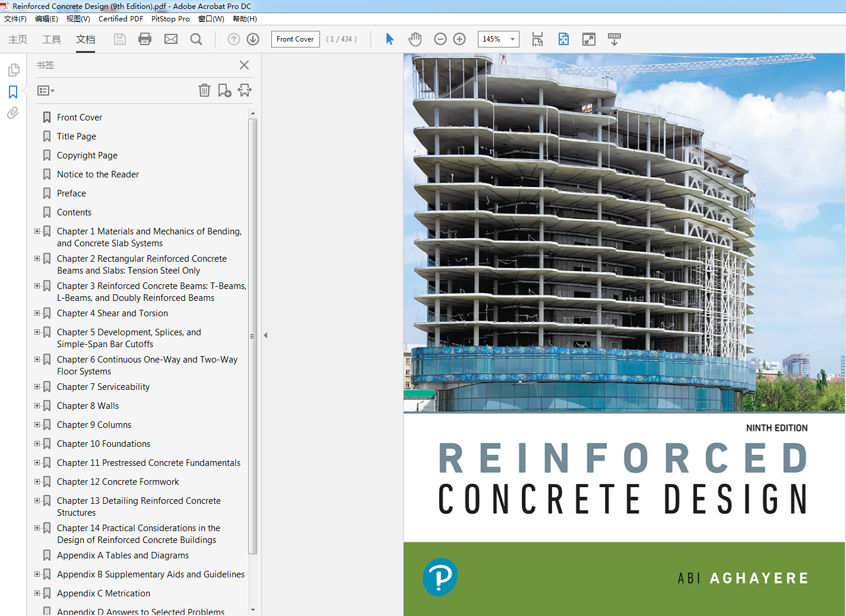The height and width of the screenshot is (616, 846).
Task: Jump to Title Page bookmark
Action: pos(77,136)
